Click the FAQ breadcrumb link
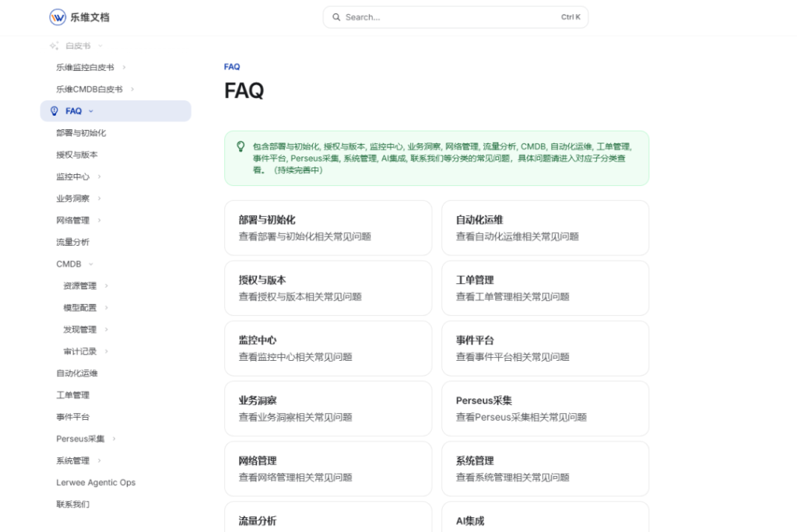This screenshot has width=797, height=532. [232, 67]
